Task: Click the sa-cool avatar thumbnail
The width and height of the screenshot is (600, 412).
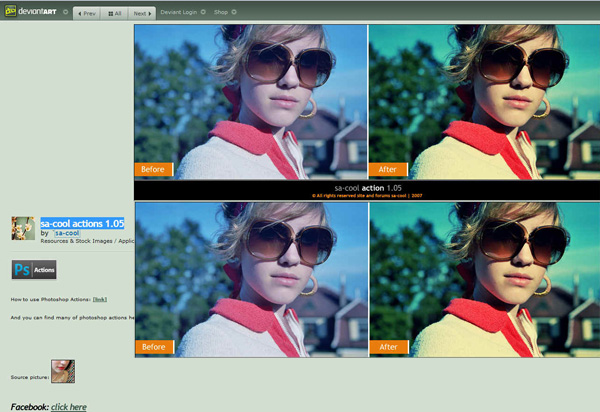Action: pos(23,228)
